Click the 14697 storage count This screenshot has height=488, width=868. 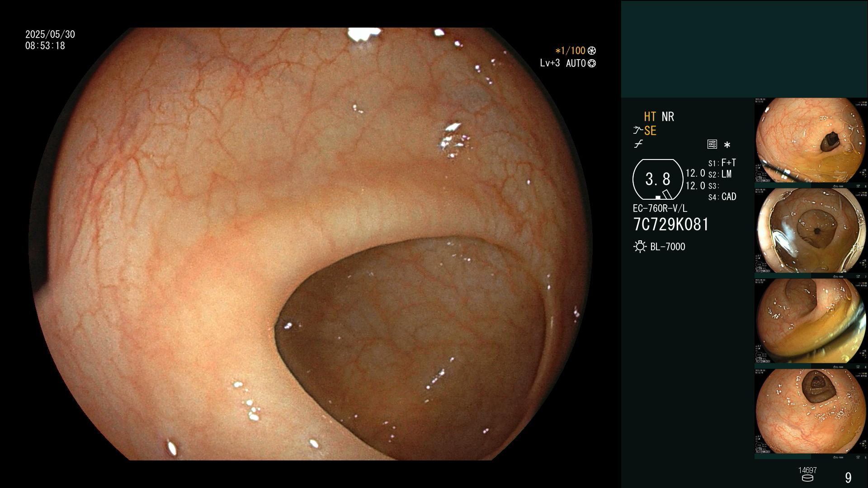tap(807, 470)
